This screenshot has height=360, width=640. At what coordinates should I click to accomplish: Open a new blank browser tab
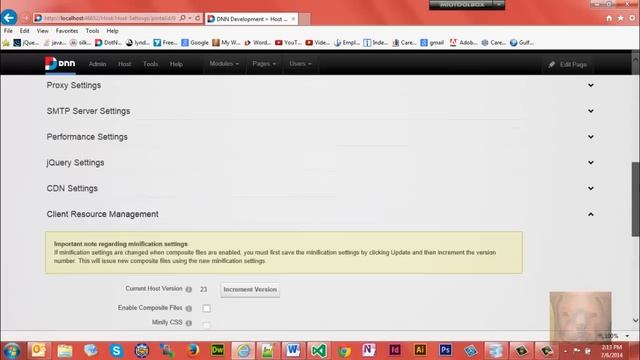(x=304, y=19)
